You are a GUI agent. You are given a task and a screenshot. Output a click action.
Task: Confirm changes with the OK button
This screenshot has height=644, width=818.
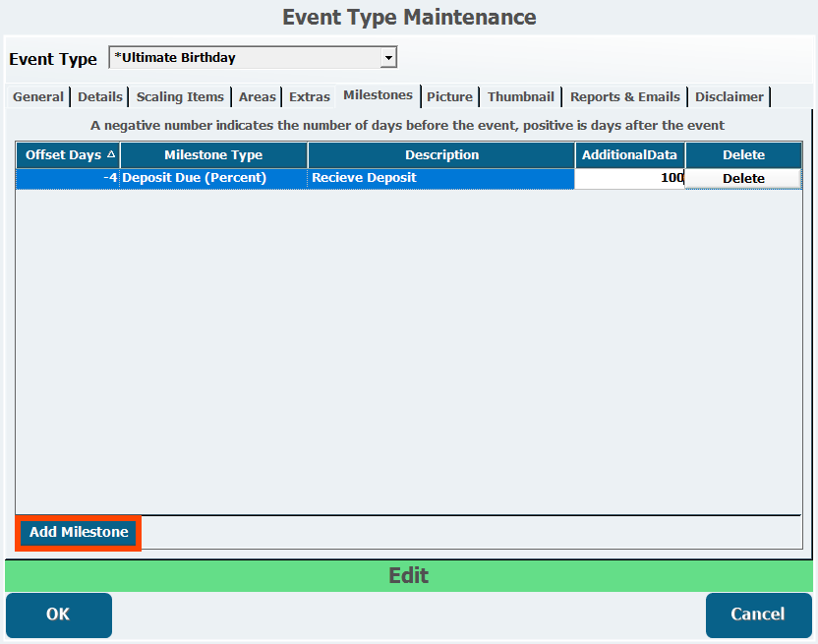[x=58, y=615]
